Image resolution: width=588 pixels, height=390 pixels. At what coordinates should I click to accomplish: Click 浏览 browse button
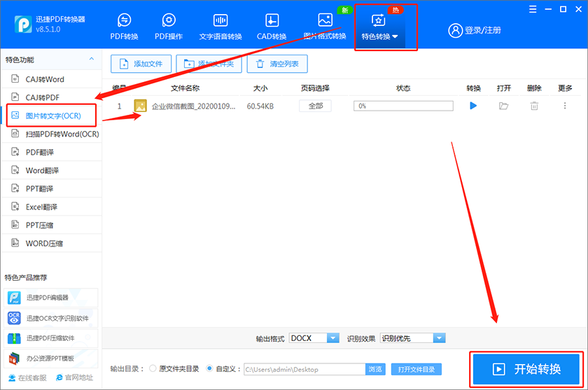point(375,370)
